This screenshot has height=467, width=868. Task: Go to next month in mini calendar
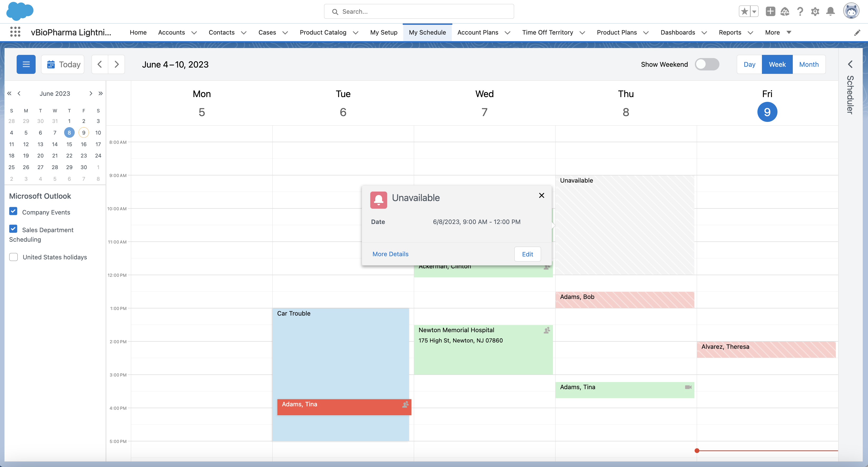click(x=91, y=93)
